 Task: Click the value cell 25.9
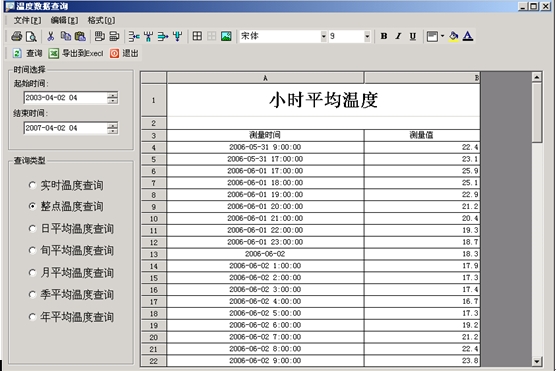point(422,171)
